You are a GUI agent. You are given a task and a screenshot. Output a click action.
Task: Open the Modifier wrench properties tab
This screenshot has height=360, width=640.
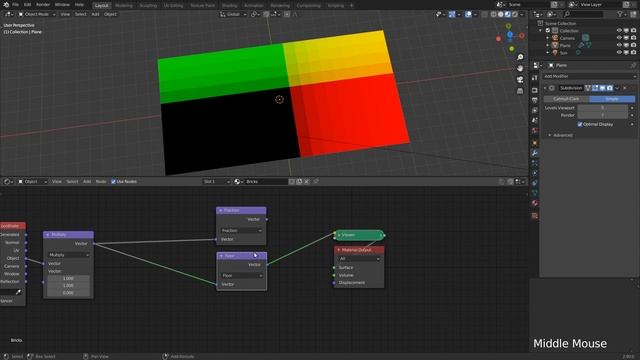coord(535,153)
